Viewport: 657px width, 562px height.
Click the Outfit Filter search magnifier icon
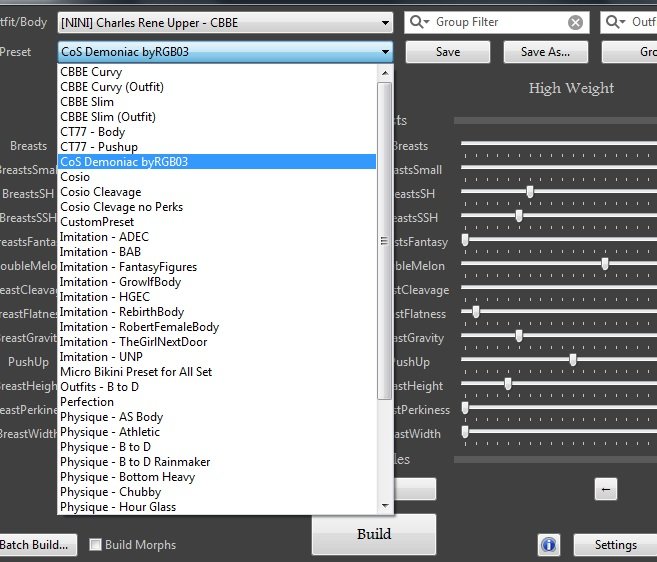[615, 22]
